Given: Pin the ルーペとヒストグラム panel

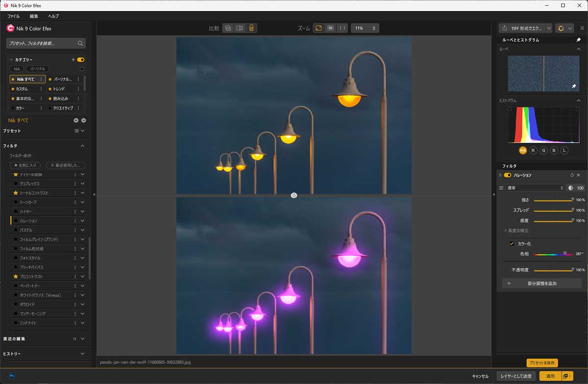Looking at the screenshot, I should (x=578, y=40).
